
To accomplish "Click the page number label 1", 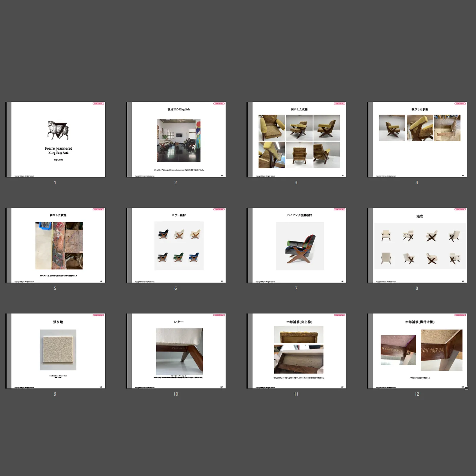I will click(55, 183).
